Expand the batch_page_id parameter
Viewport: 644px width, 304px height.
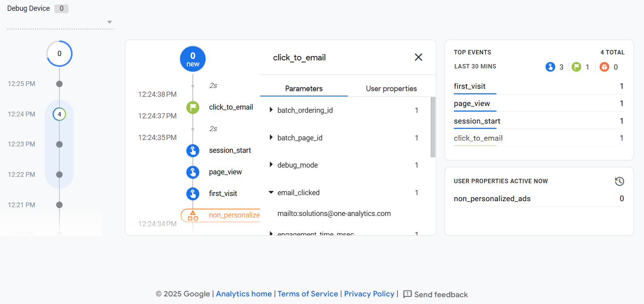coord(271,138)
